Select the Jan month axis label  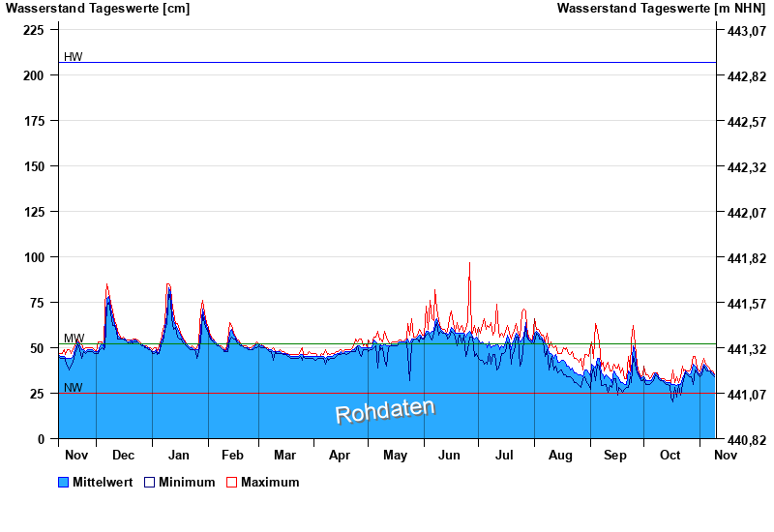pyautogui.click(x=179, y=455)
